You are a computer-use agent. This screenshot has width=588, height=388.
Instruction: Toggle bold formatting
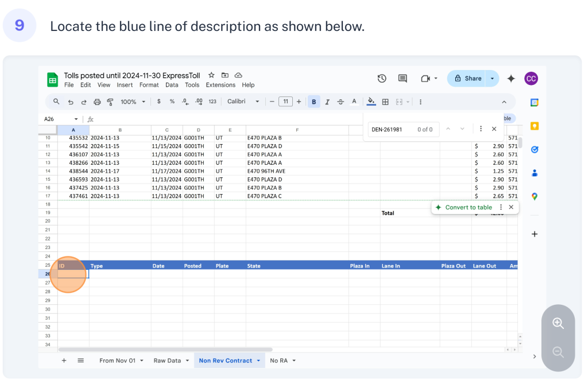point(314,102)
